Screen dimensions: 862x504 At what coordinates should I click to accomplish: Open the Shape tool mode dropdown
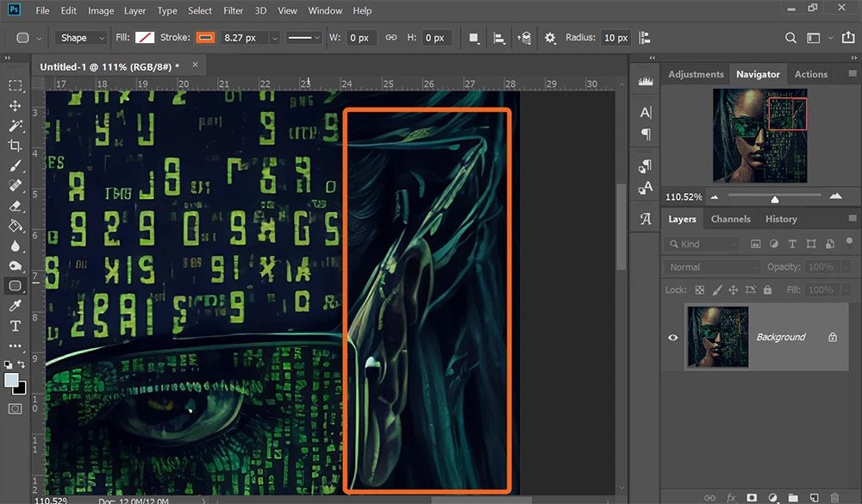pos(81,38)
